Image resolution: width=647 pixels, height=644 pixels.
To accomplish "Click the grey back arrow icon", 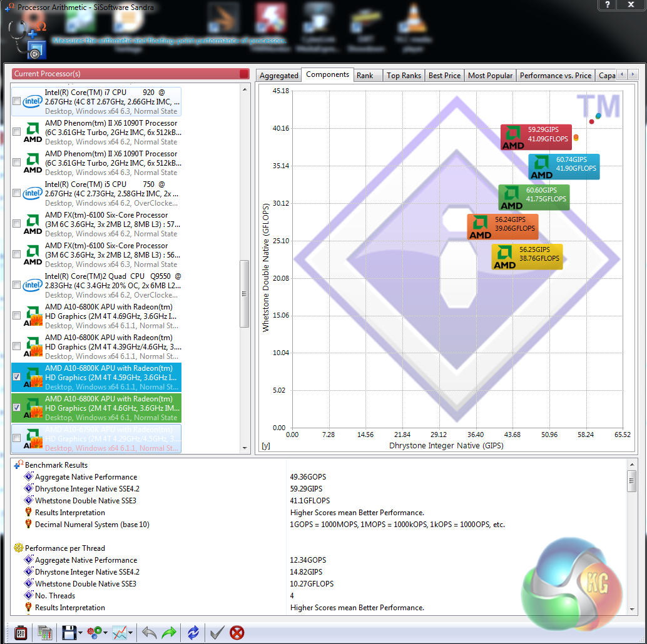I will click(149, 633).
